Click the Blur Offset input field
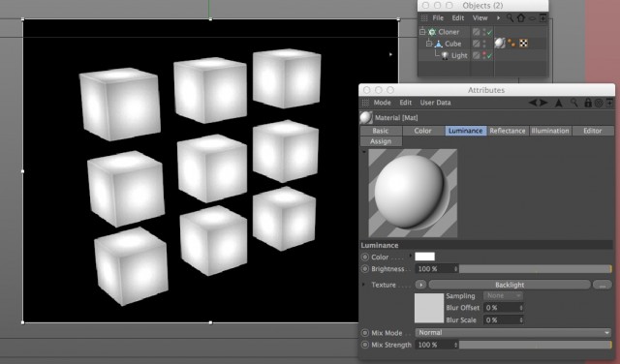 [x=504, y=308]
